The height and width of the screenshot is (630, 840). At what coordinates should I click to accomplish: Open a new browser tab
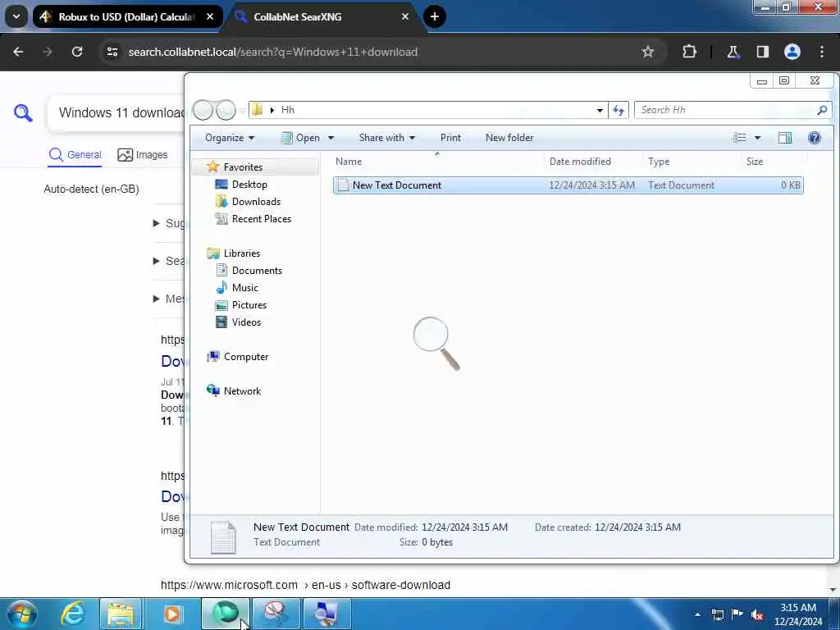point(435,16)
